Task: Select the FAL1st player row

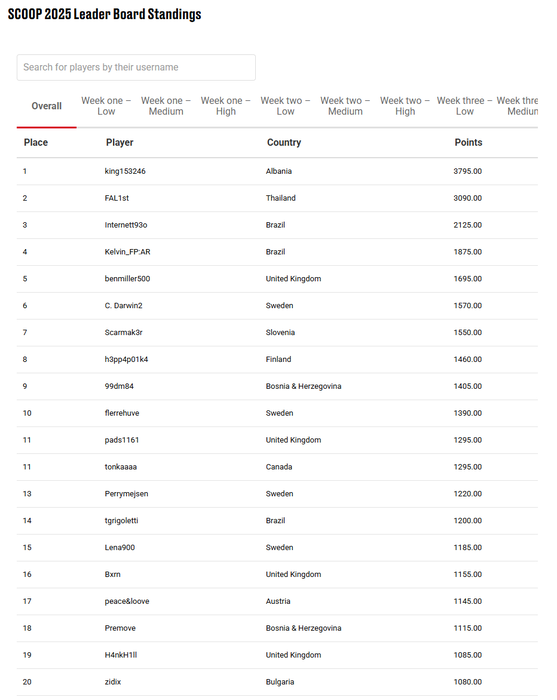Action: coord(277,198)
